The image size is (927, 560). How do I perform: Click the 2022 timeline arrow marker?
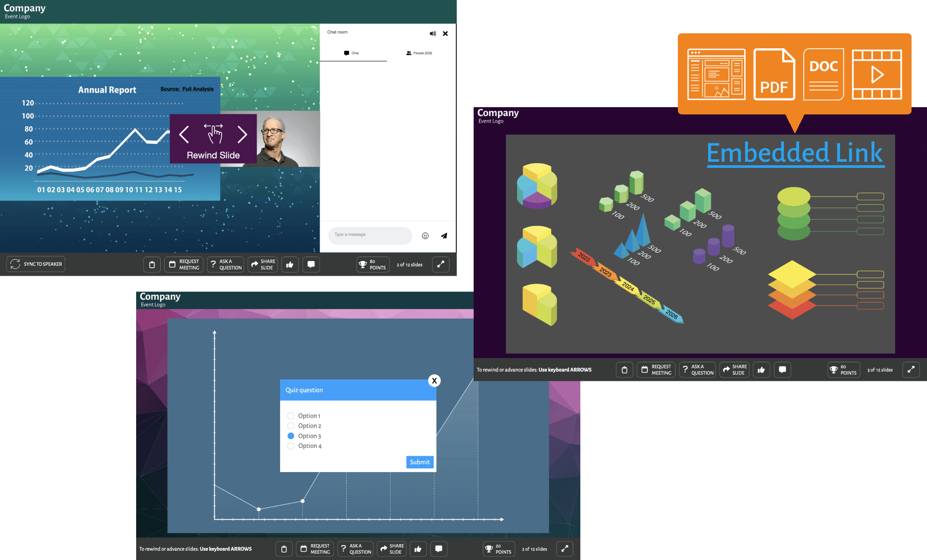pyautogui.click(x=584, y=257)
